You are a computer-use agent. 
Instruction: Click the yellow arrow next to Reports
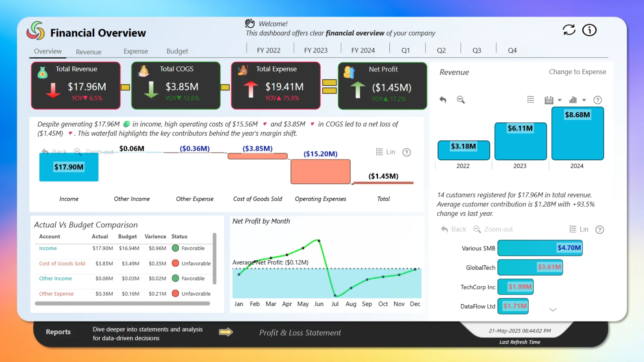[226, 332]
